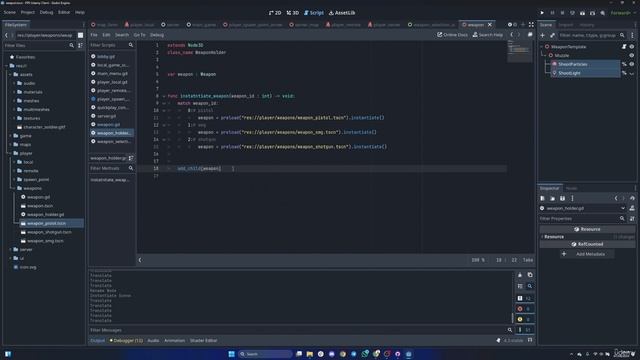Select the Muzzle node
The width and height of the screenshot is (640, 360).
pyautogui.click(x=562, y=56)
